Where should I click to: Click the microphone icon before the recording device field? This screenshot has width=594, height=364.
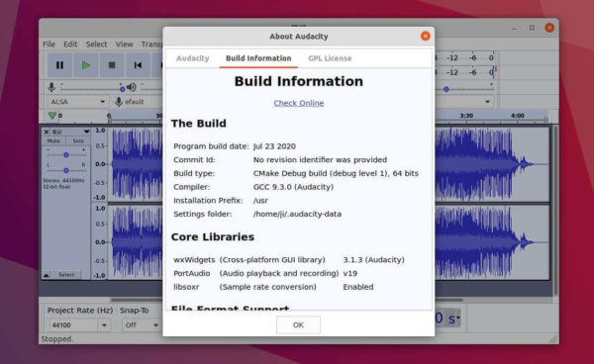(x=119, y=102)
